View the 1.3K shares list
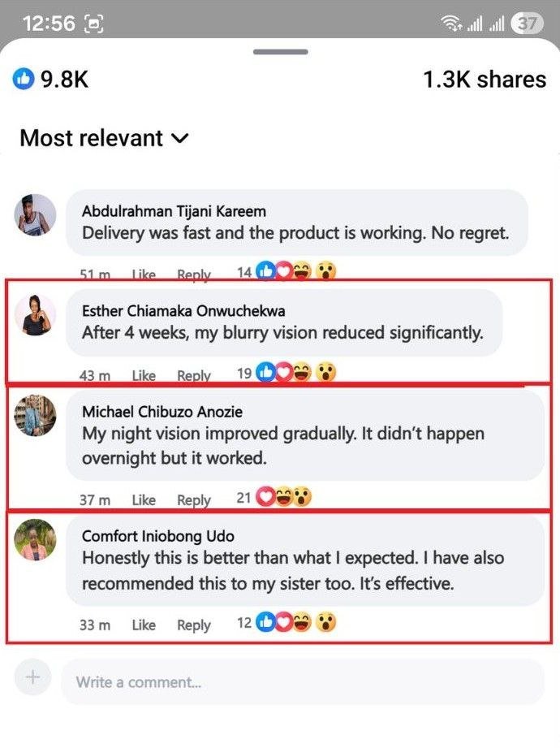The height and width of the screenshot is (748, 560). tap(485, 80)
